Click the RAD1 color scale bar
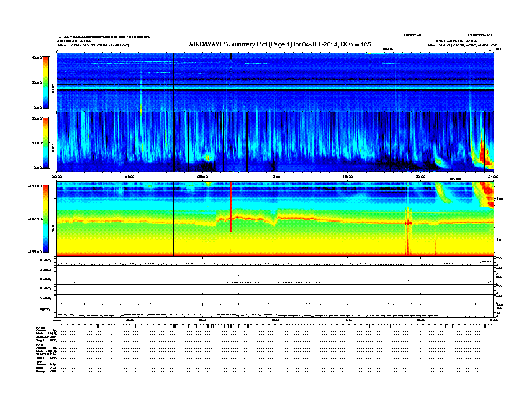The image size is (532, 411). pos(46,142)
